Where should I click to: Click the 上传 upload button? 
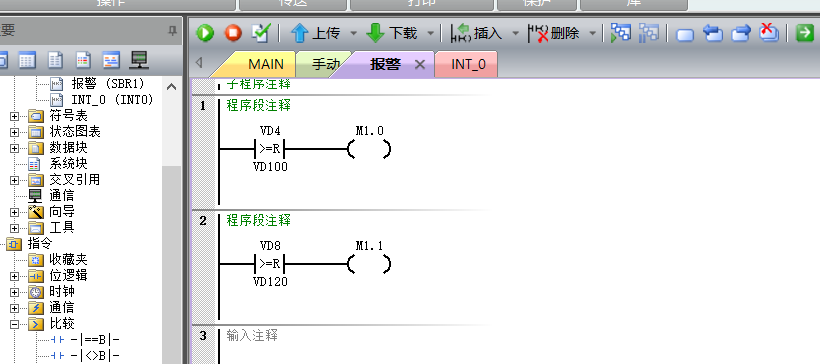point(315,33)
